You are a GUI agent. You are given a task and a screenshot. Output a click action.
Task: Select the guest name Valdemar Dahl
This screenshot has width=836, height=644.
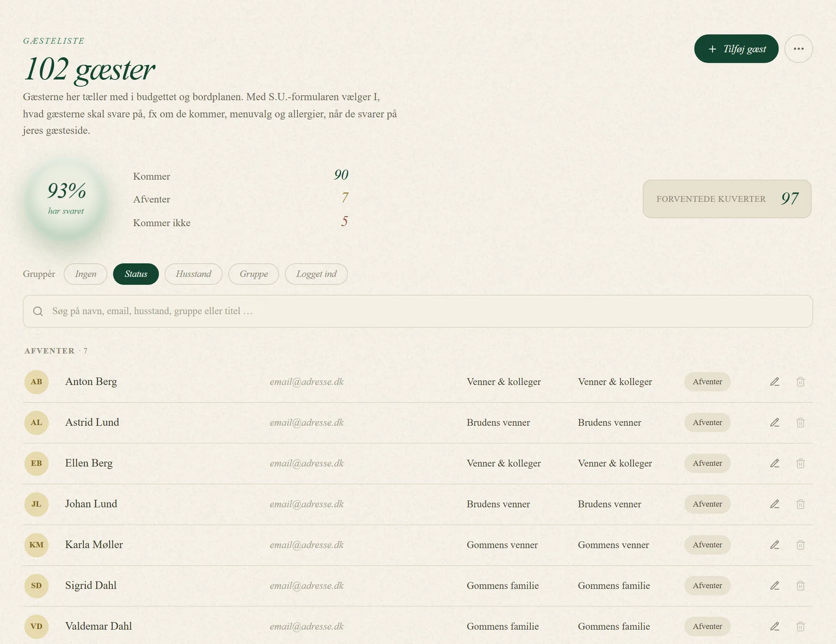click(98, 626)
